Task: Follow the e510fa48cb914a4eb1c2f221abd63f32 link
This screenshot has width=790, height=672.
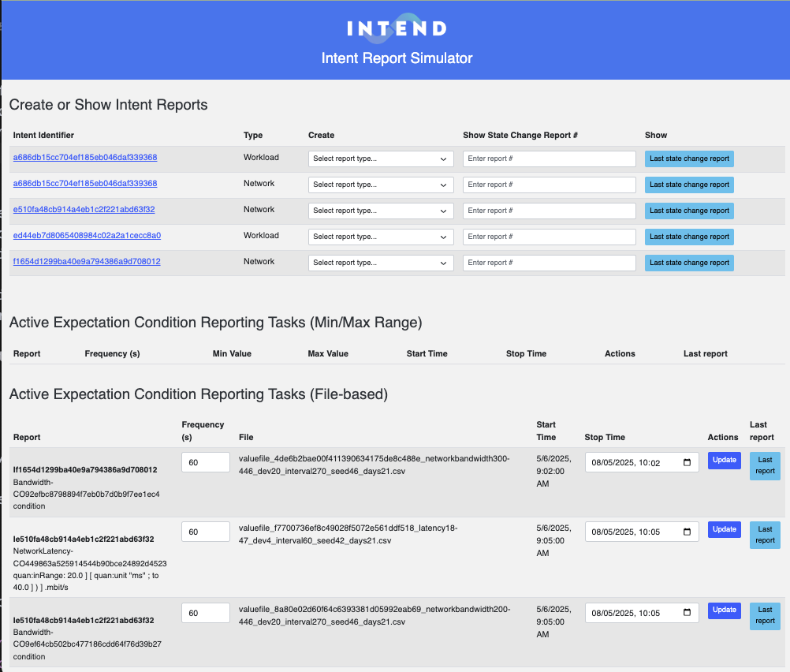Action: pyautogui.click(x=84, y=209)
